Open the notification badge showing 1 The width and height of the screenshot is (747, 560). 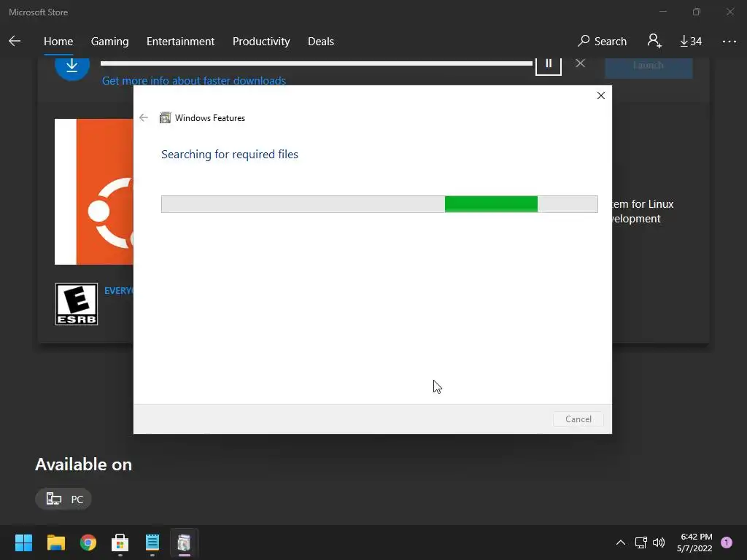pos(727,542)
